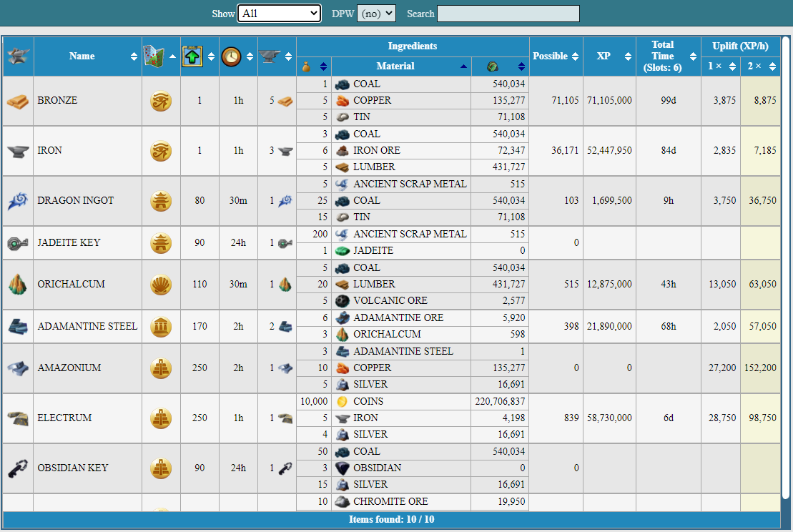The width and height of the screenshot is (793, 532).
Task: Sort the table by Name column
Action: coord(87,56)
